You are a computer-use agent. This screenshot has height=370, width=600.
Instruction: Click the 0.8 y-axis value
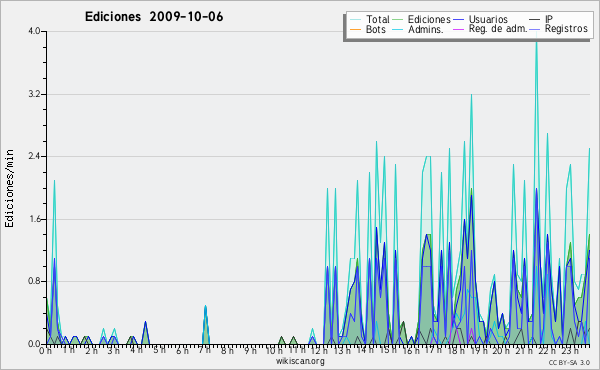point(34,282)
